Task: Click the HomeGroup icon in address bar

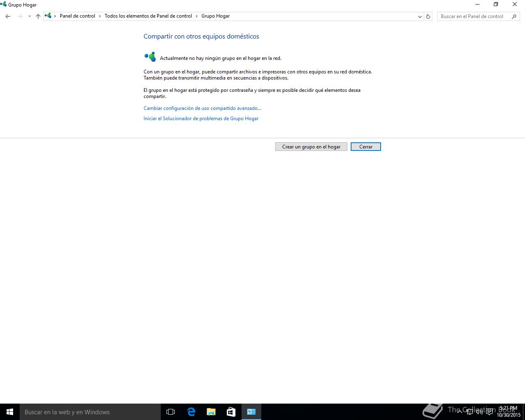Action: point(48,16)
